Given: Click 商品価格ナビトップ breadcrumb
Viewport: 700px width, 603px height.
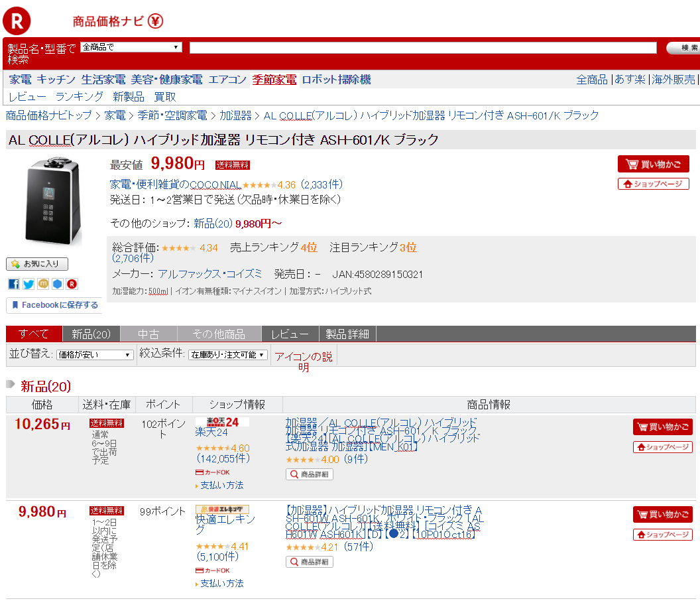Looking at the screenshot, I should point(48,115).
